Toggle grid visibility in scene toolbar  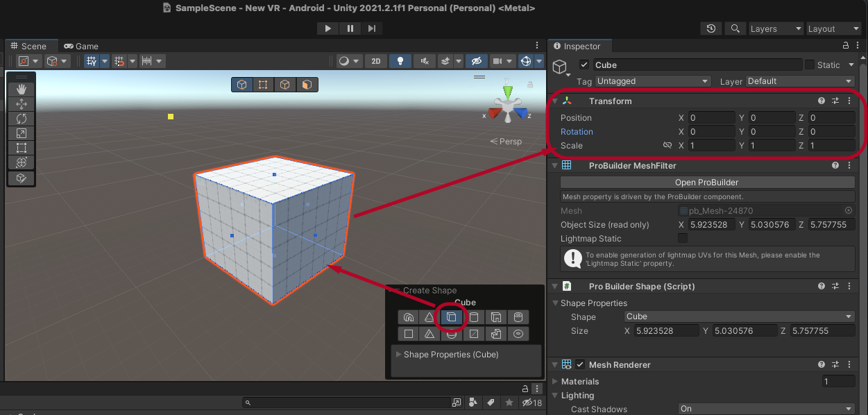(x=92, y=61)
